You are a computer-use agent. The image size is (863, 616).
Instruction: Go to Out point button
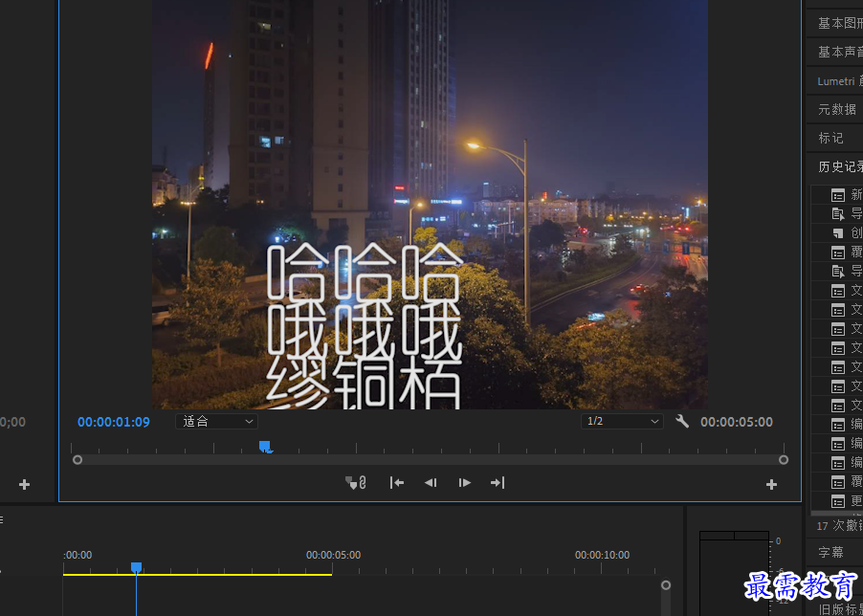coord(498,483)
